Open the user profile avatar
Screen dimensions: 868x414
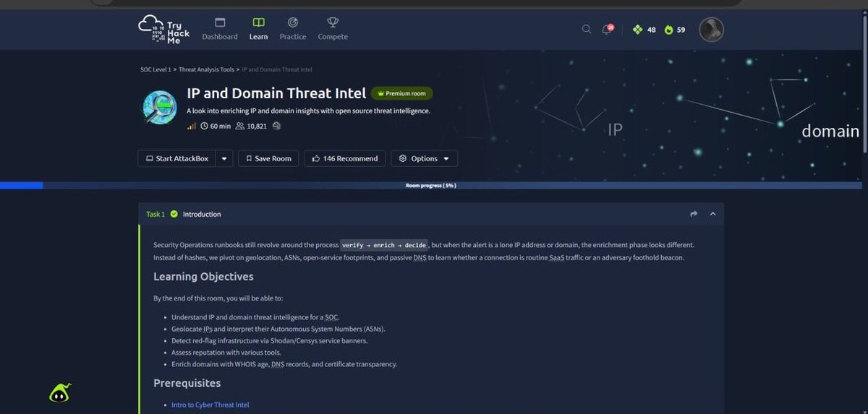[711, 30]
